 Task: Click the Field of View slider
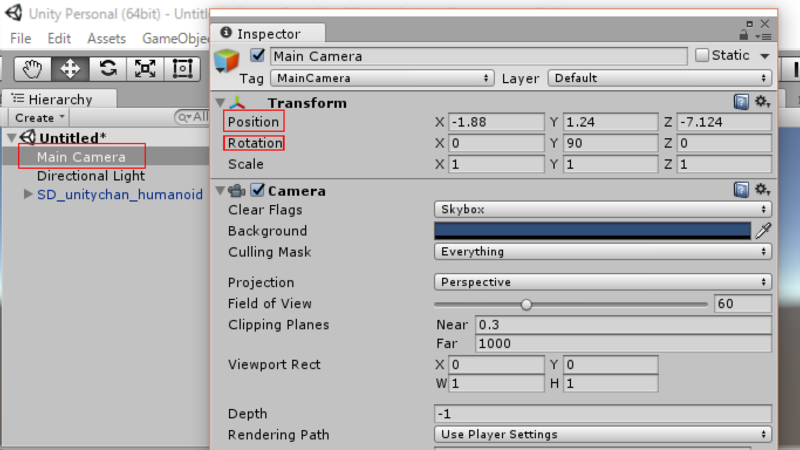click(x=570, y=305)
